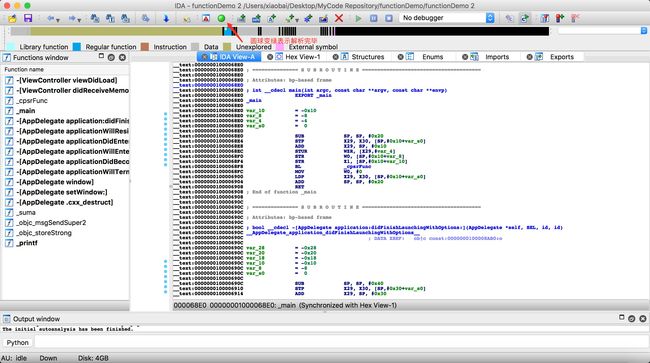Select -[AppDelegate .cxx_destruct] function
This screenshot has height=363, width=650.
pos(65,202)
